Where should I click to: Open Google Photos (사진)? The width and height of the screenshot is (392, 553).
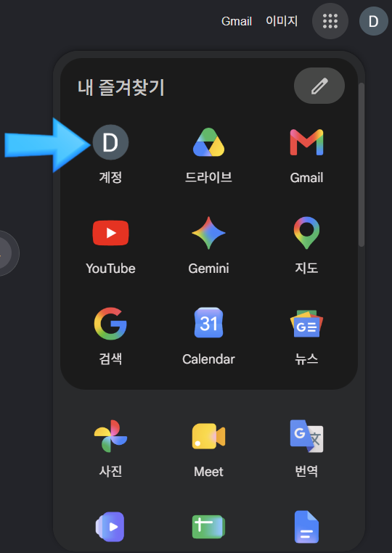(x=110, y=436)
